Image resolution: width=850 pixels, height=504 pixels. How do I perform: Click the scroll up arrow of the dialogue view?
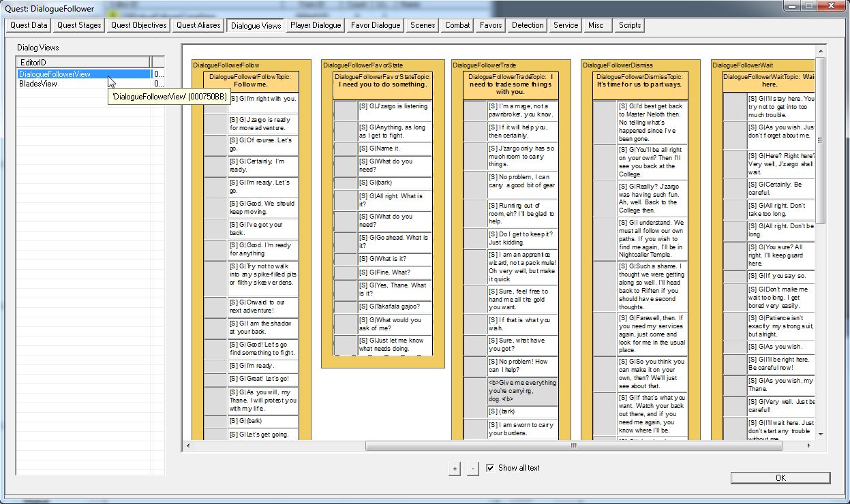tap(820, 52)
